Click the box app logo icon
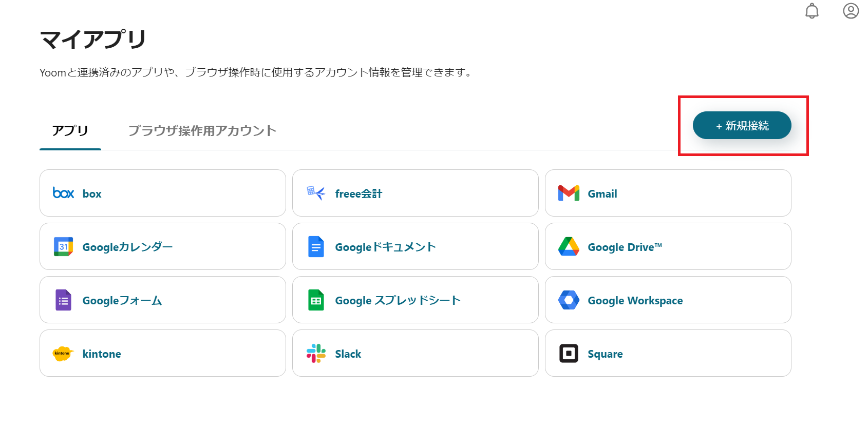The height and width of the screenshot is (447, 868). pyautogui.click(x=63, y=193)
